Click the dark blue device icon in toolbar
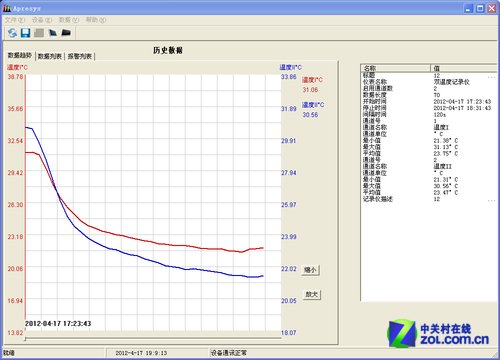This screenshot has height=360, width=500. click(x=53, y=33)
